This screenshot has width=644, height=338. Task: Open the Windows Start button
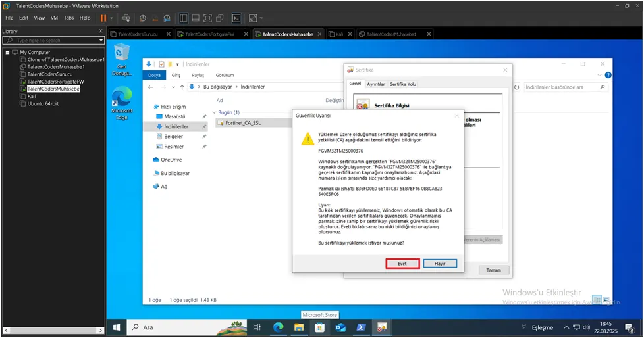click(117, 327)
